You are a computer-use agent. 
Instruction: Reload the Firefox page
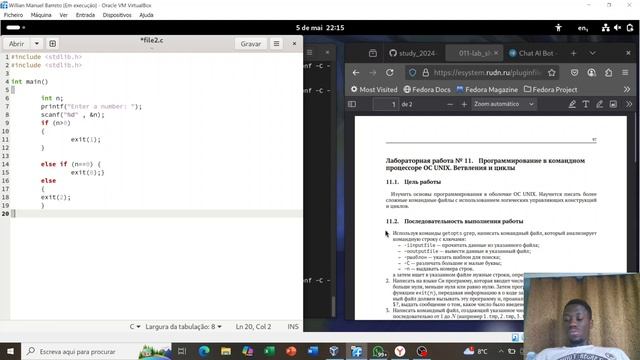coord(390,73)
